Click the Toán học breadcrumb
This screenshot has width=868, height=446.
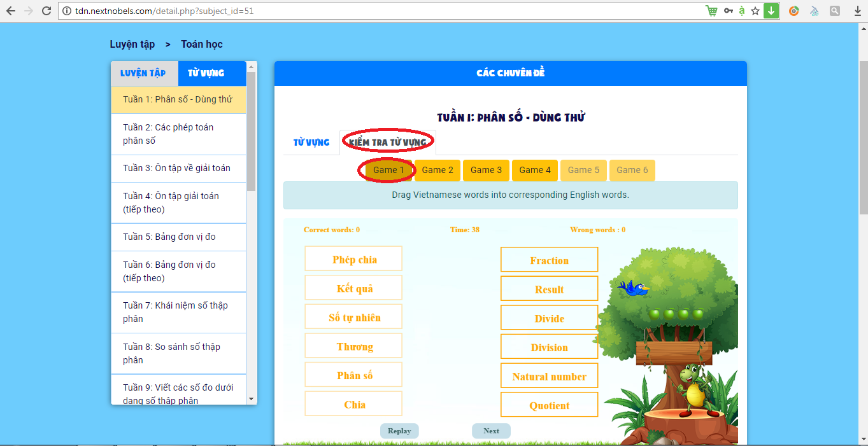click(x=202, y=45)
